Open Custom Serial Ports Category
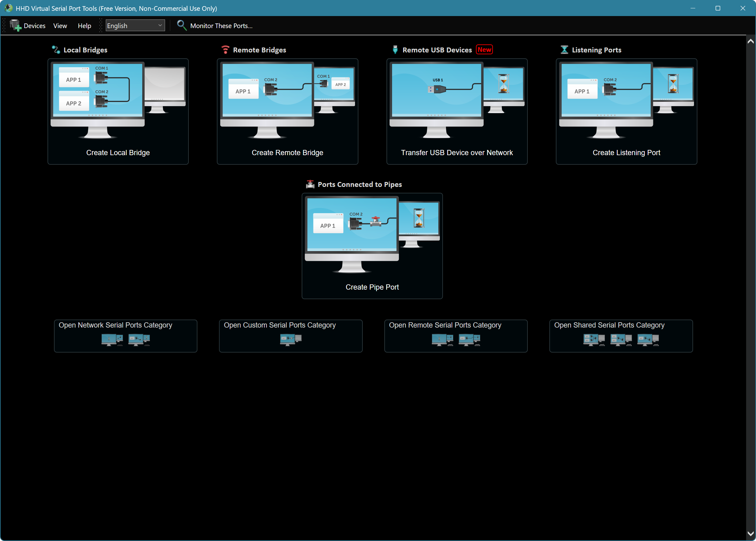The image size is (756, 541). [x=291, y=336]
